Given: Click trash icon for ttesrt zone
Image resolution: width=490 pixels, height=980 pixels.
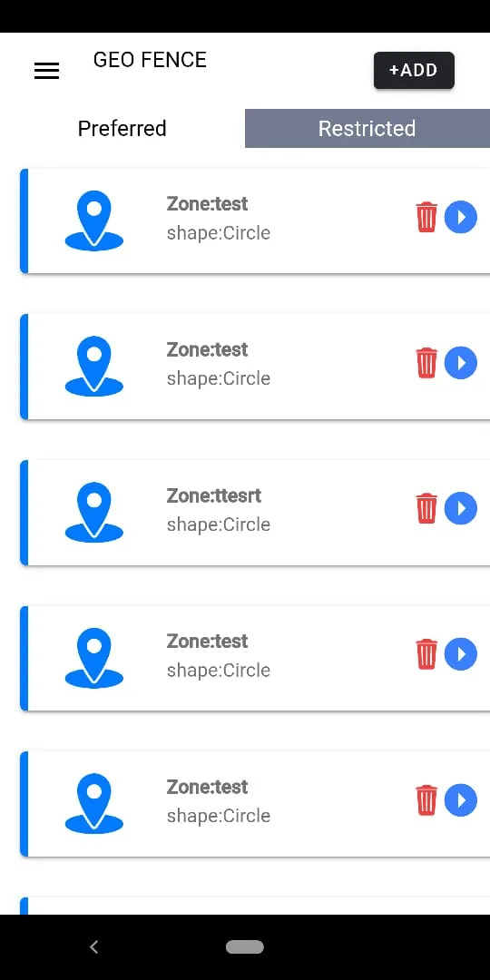Looking at the screenshot, I should pyautogui.click(x=426, y=508).
